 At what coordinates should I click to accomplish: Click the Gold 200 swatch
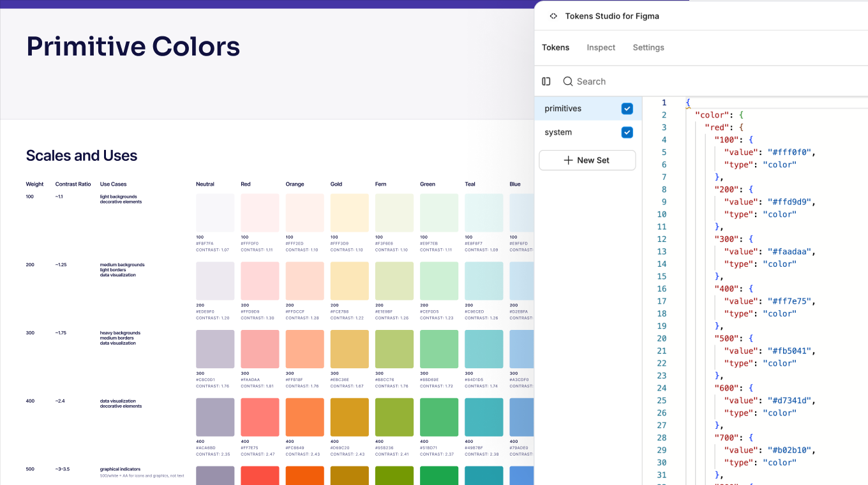(x=349, y=281)
